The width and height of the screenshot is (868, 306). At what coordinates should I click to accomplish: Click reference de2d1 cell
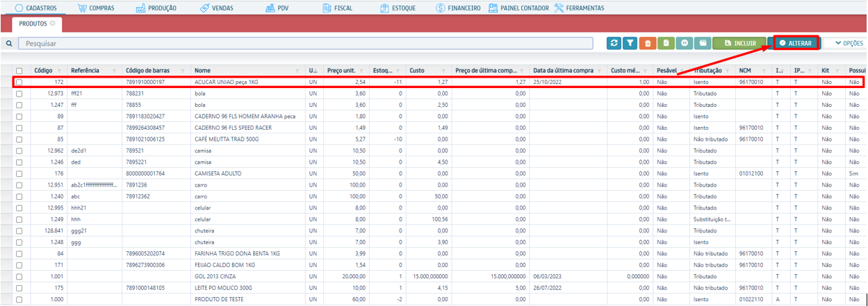click(79, 151)
